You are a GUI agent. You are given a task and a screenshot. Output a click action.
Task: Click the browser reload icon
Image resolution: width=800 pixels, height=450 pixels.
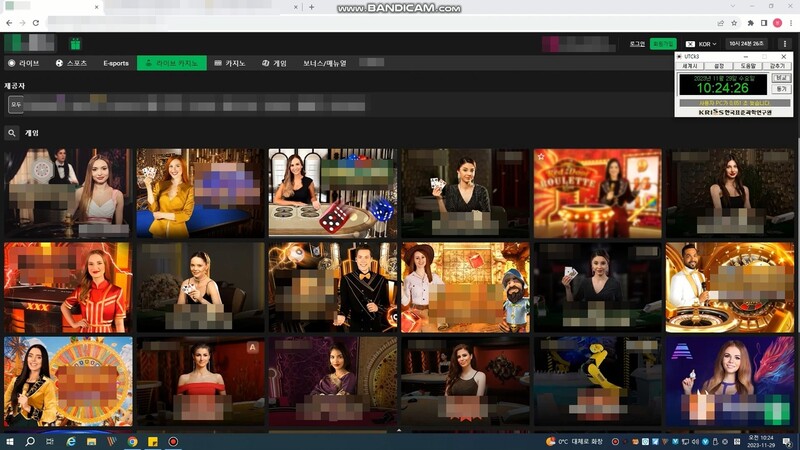36,22
